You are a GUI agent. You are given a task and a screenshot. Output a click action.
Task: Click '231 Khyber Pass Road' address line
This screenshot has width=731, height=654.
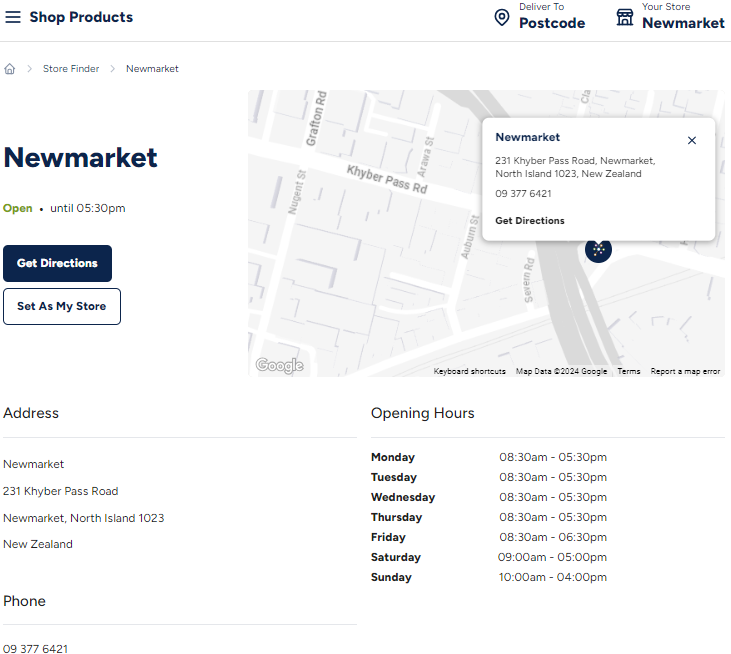coord(61,491)
